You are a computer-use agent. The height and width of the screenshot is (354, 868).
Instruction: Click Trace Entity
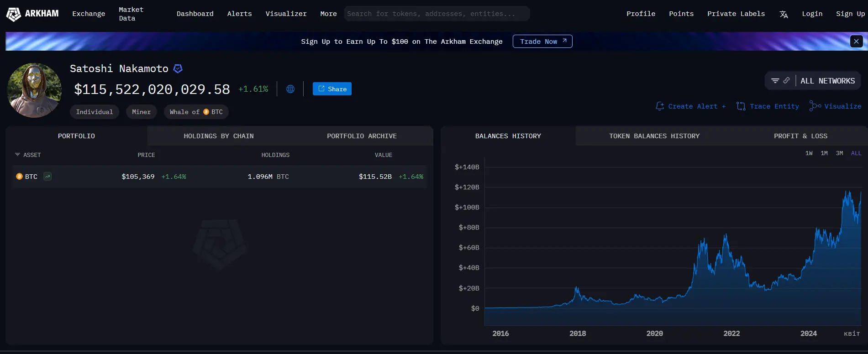pos(768,106)
